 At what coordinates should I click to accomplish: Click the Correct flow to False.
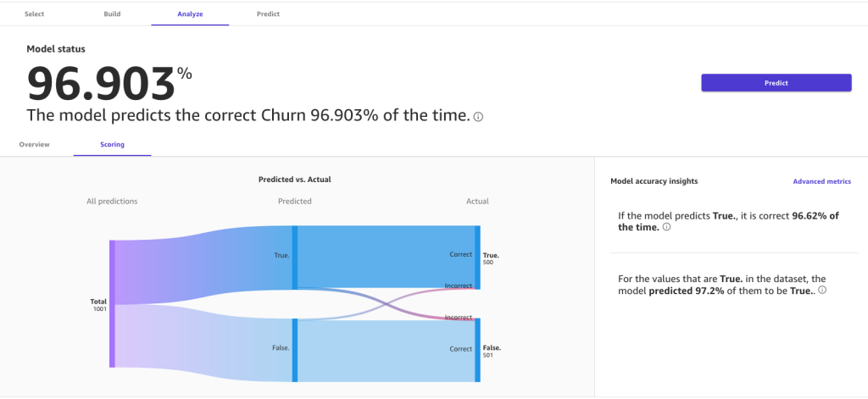460,349
